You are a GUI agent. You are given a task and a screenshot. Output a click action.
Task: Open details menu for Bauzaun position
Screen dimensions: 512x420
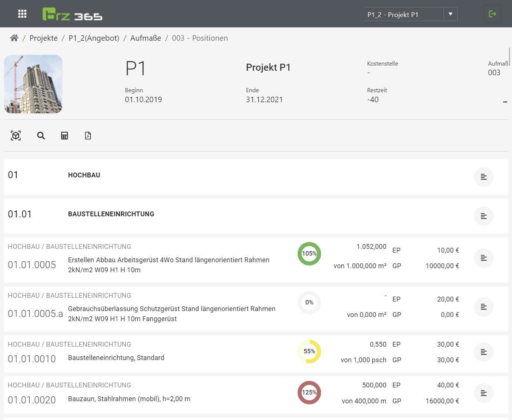tap(483, 393)
